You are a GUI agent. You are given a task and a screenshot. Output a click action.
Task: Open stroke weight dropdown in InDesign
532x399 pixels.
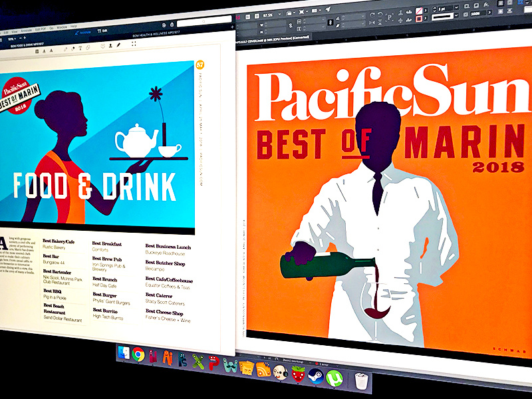point(456,8)
